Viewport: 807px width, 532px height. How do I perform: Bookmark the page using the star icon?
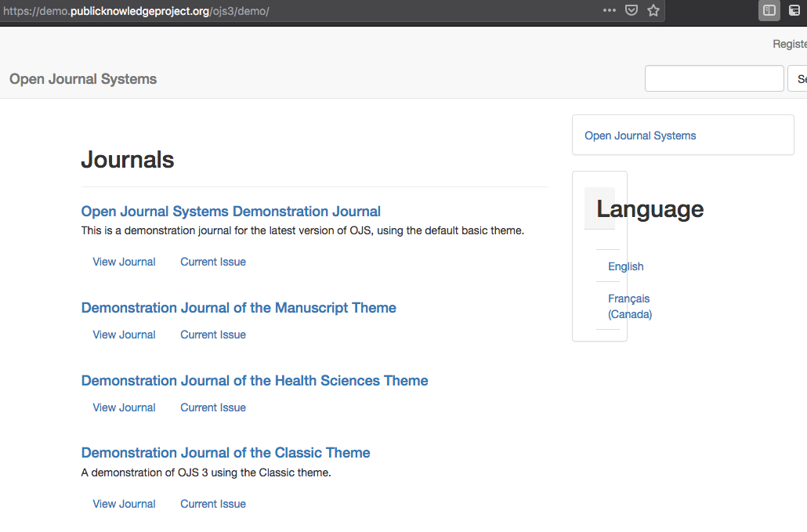[x=653, y=11]
